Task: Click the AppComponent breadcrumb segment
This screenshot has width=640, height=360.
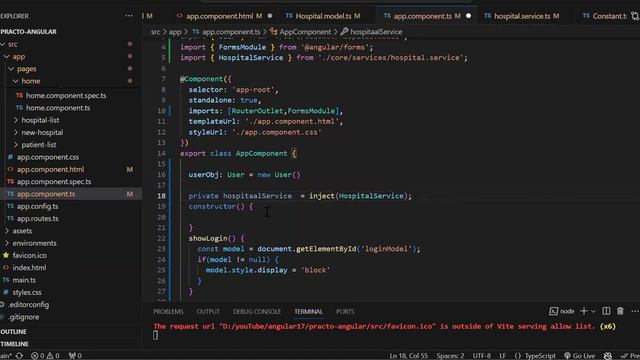Action: pyautogui.click(x=305, y=31)
